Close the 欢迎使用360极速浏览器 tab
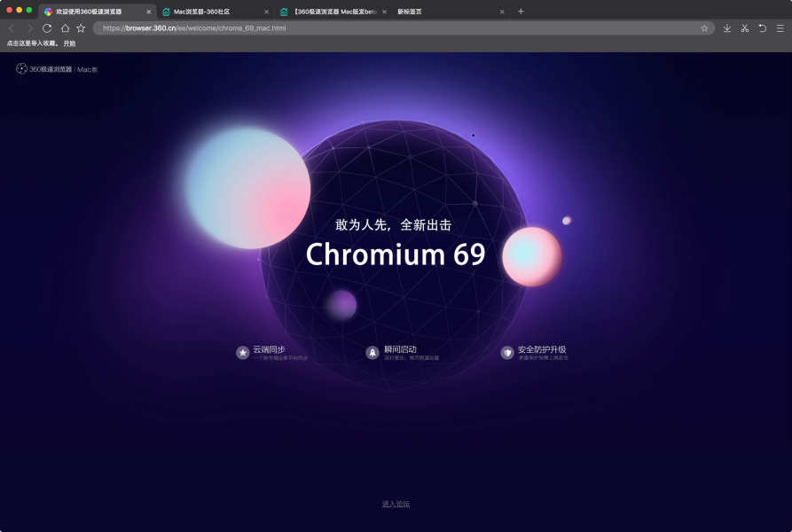 [148, 12]
